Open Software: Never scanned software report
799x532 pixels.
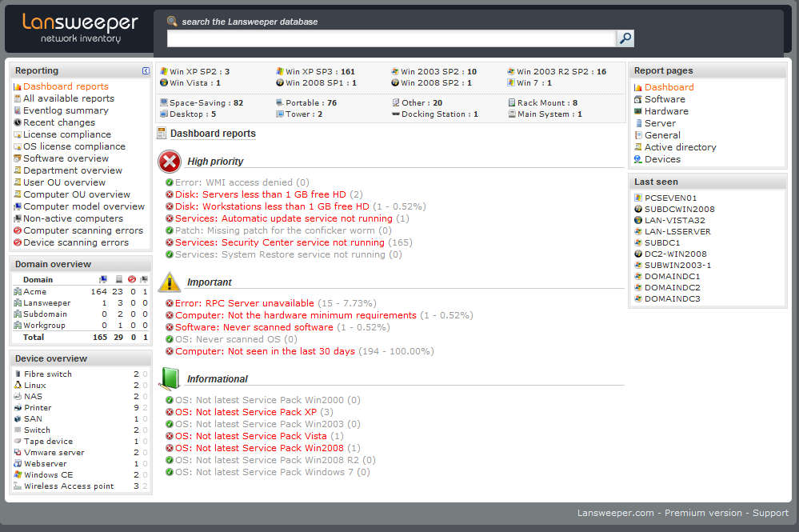click(x=254, y=327)
